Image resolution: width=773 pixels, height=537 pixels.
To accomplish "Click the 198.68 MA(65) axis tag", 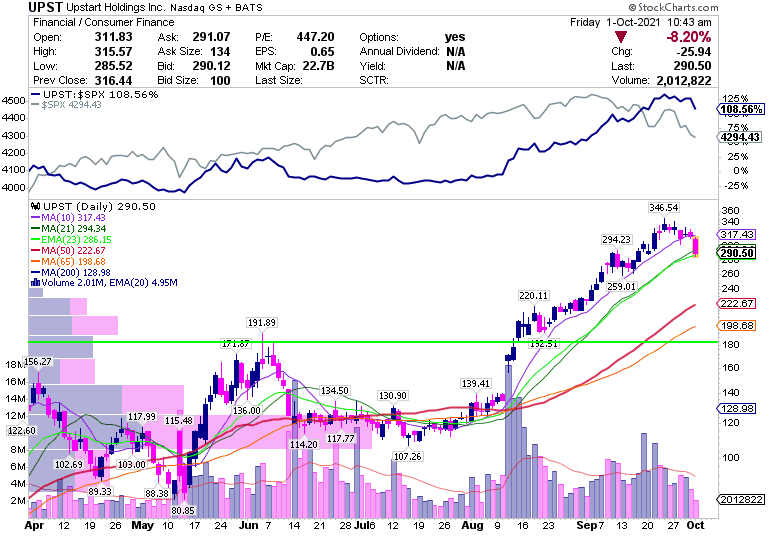I will pos(737,325).
